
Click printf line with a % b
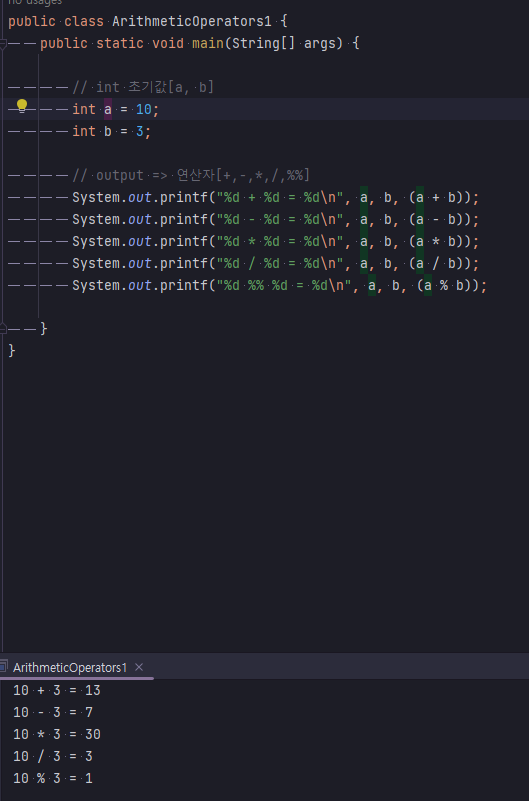280,285
